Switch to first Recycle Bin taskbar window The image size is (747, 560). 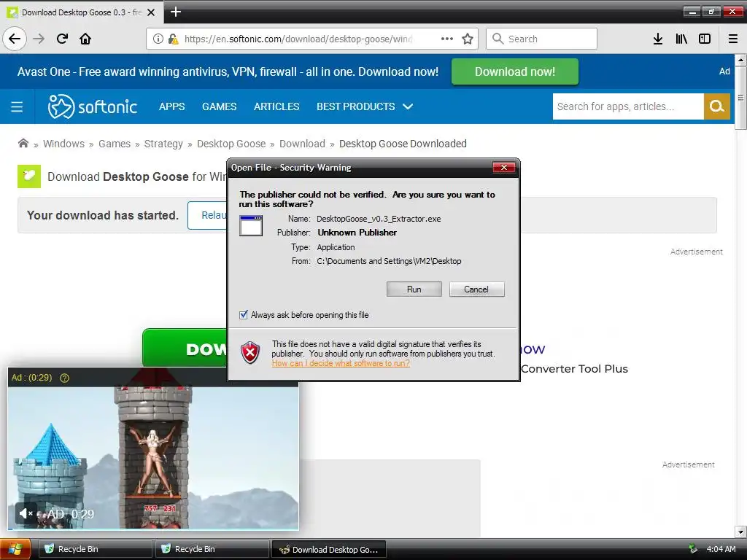(x=95, y=549)
